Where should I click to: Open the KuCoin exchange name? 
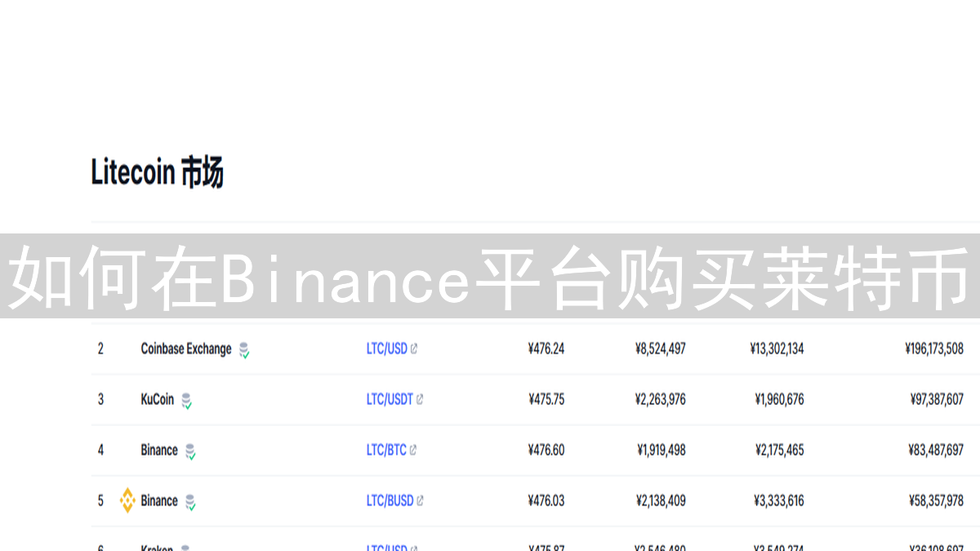[158, 399]
